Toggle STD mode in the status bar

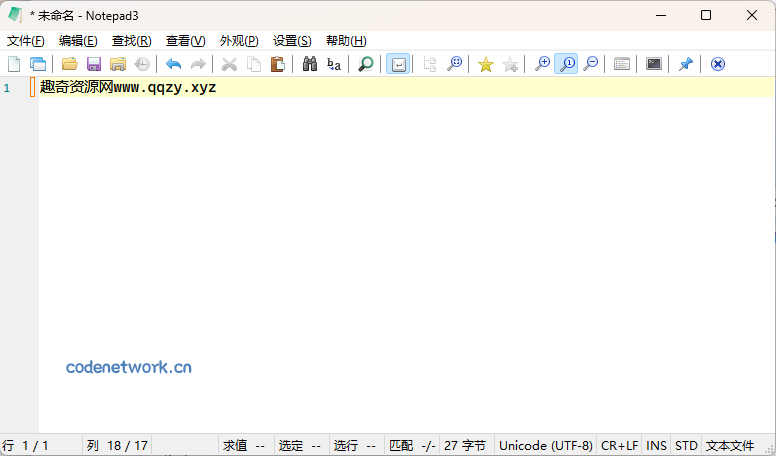[x=686, y=445]
